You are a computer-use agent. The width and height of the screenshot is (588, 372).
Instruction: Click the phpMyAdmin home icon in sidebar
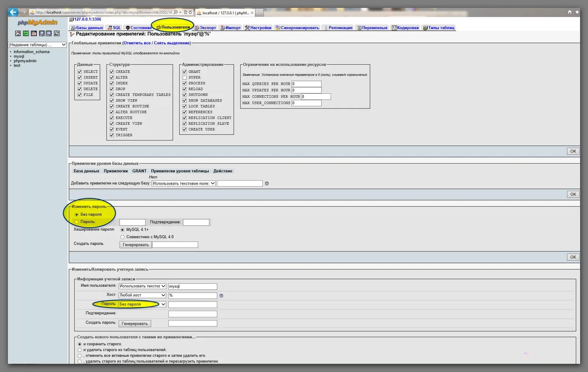[18, 33]
